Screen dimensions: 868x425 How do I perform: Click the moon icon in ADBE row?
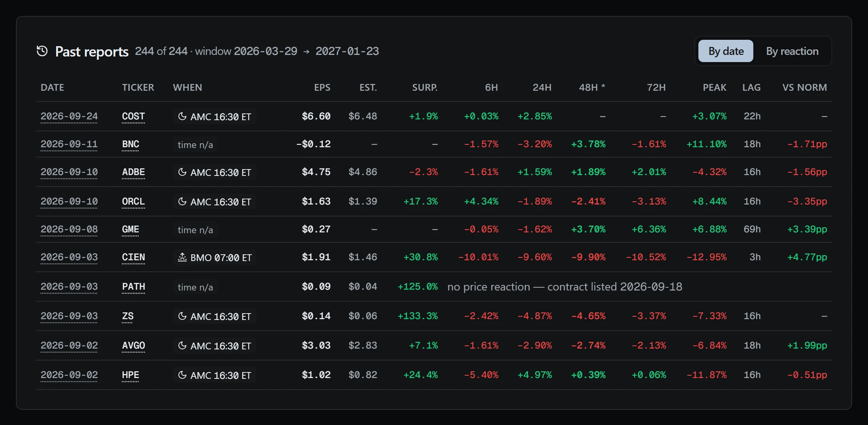[182, 172]
